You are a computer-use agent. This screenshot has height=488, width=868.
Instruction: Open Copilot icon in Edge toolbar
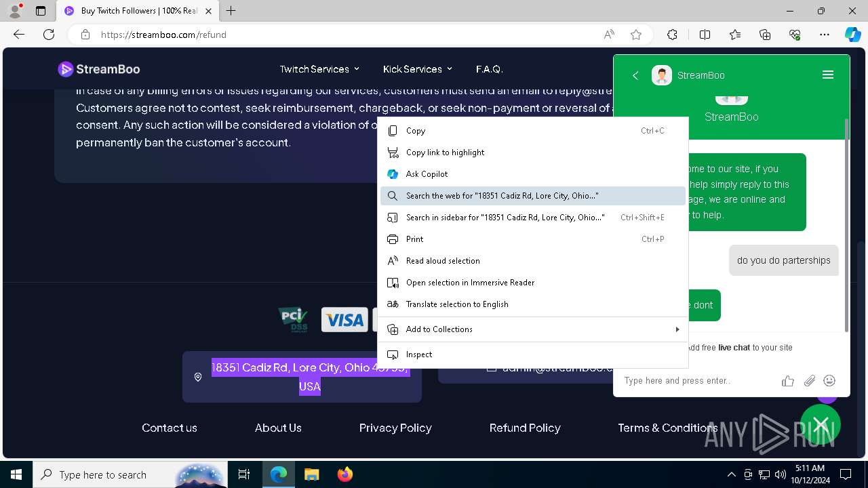click(852, 35)
